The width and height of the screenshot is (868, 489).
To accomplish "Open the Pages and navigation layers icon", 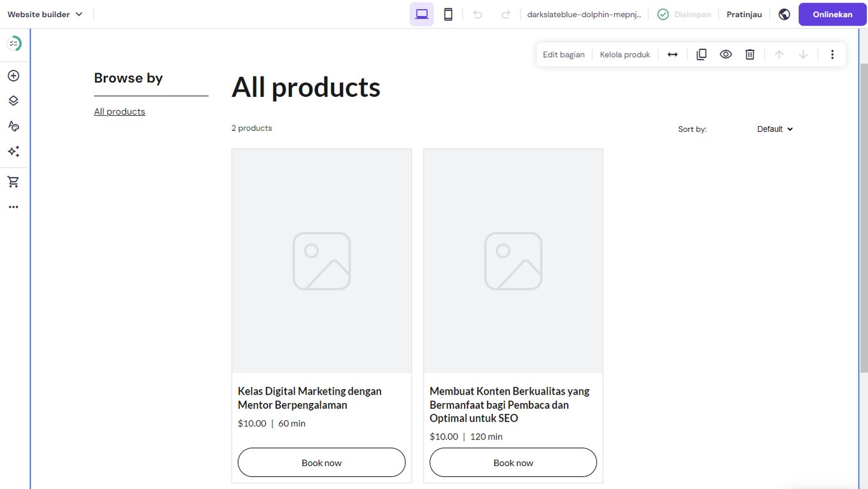I will (13, 100).
